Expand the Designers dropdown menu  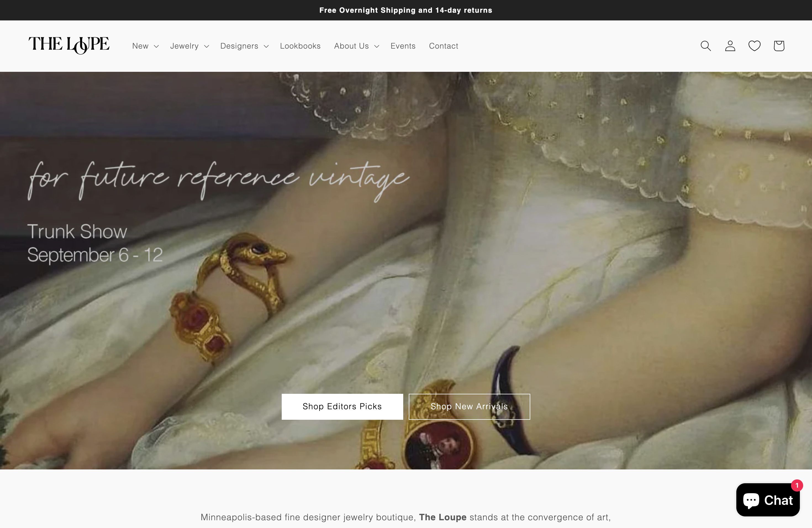tap(244, 46)
